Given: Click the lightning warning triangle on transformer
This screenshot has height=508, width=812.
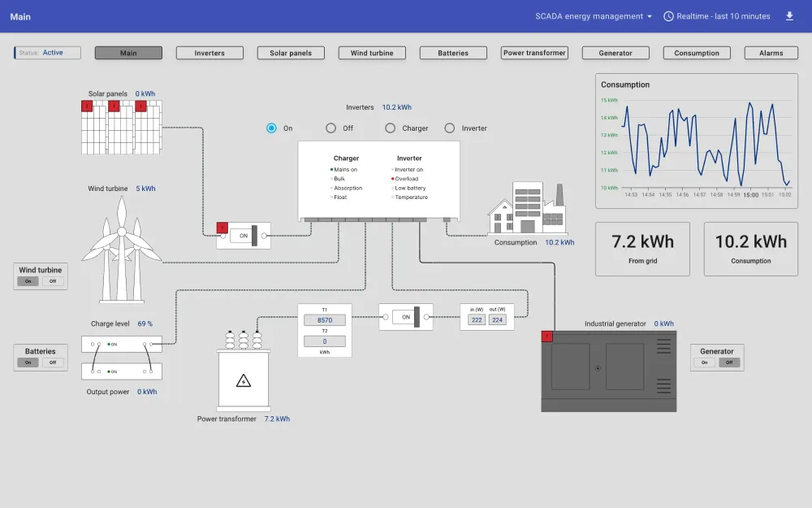Looking at the screenshot, I should (x=244, y=381).
